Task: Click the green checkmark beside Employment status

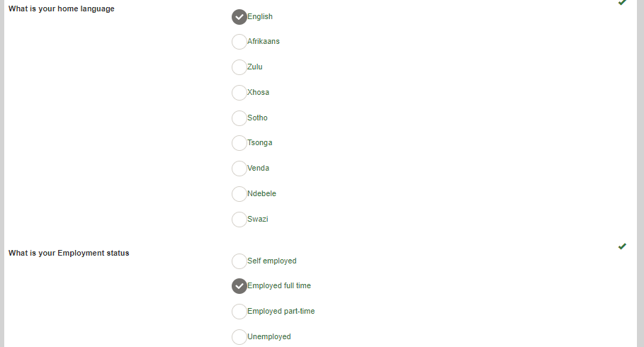Action: coord(622,246)
